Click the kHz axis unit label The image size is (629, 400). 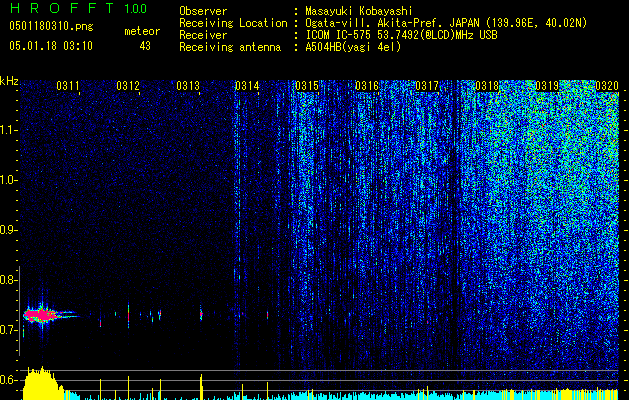pos(9,81)
